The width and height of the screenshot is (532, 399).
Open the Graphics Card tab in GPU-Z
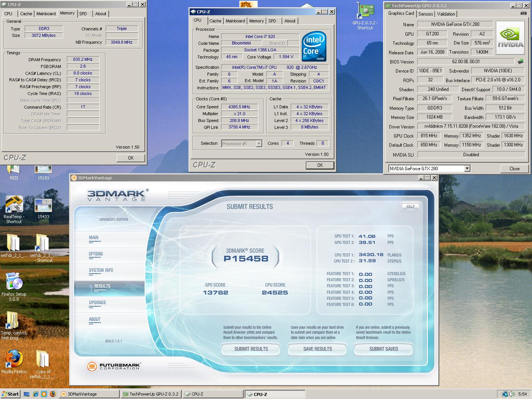point(401,13)
